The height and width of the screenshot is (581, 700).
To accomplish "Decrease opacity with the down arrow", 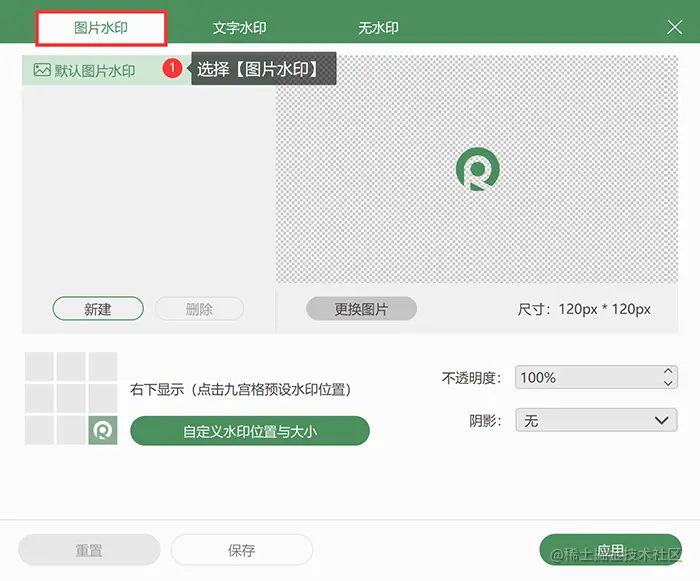I will pos(668,383).
